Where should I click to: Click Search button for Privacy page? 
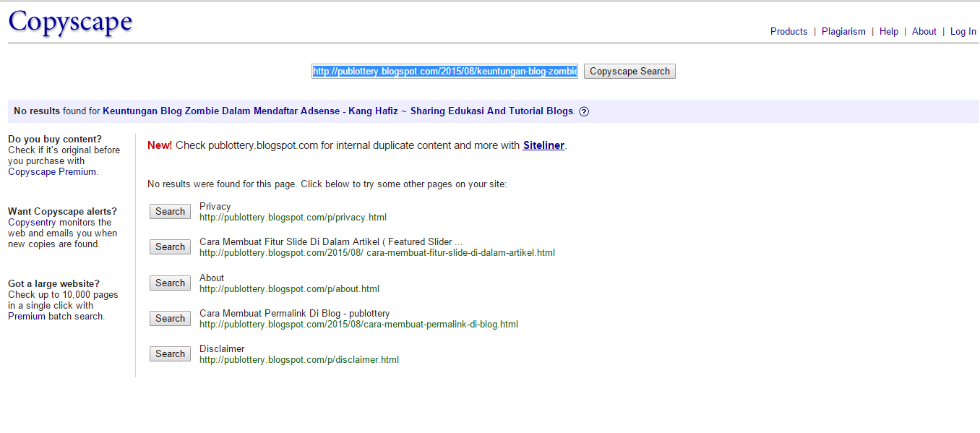pyautogui.click(x=170, y=211)
